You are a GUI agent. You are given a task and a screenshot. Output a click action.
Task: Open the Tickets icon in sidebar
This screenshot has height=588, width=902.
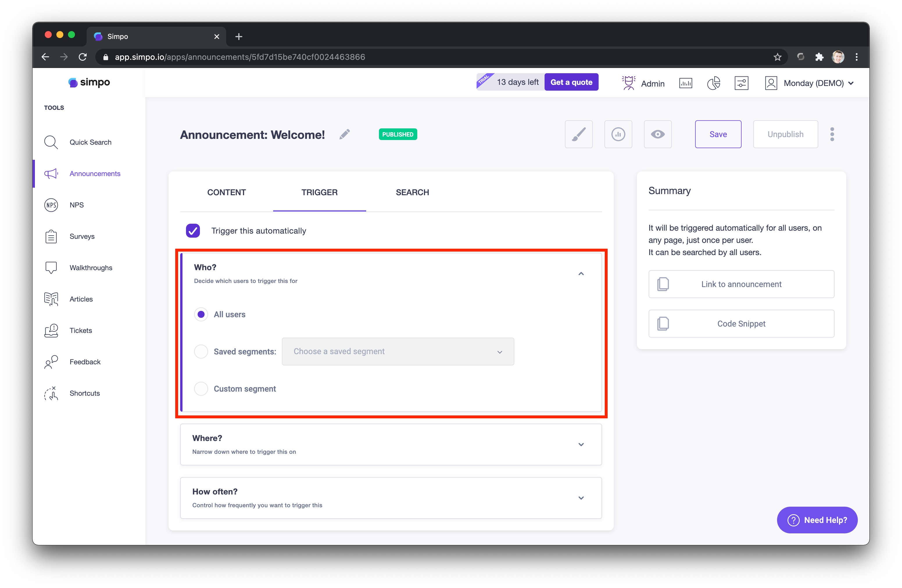[x=51, y=330]
